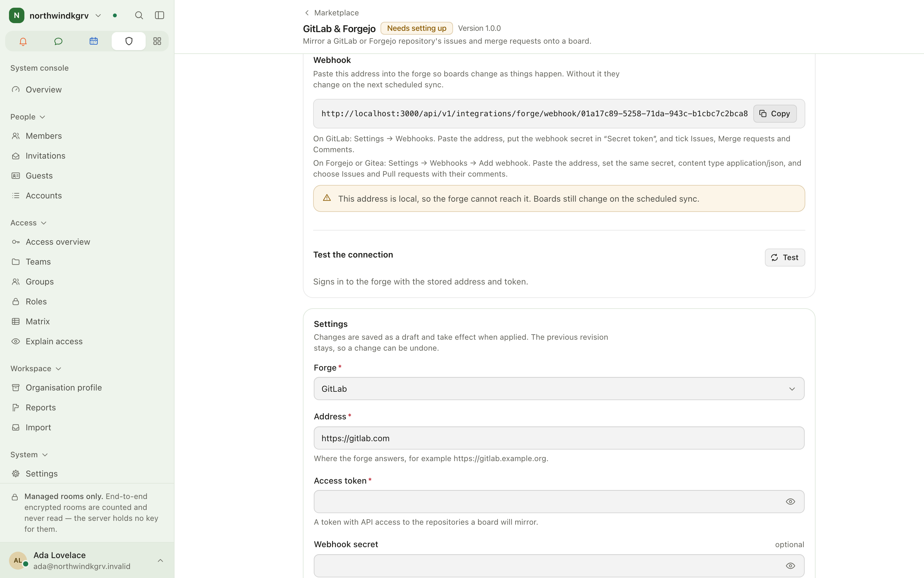This screenshot has height=578, width=924.
Task: Click the Test connection button
Action: coord(785,258)
